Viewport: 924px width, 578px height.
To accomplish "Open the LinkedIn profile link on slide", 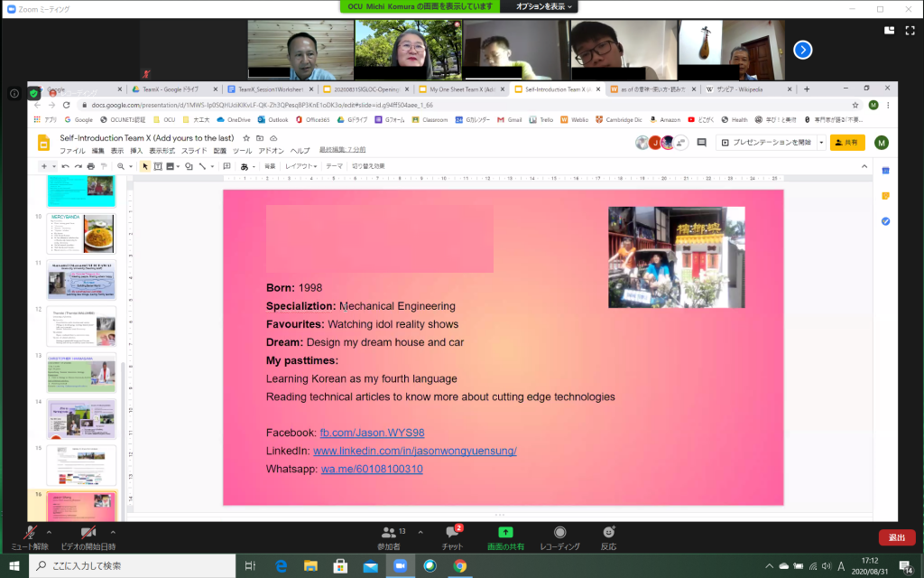I will click(414, 451).
